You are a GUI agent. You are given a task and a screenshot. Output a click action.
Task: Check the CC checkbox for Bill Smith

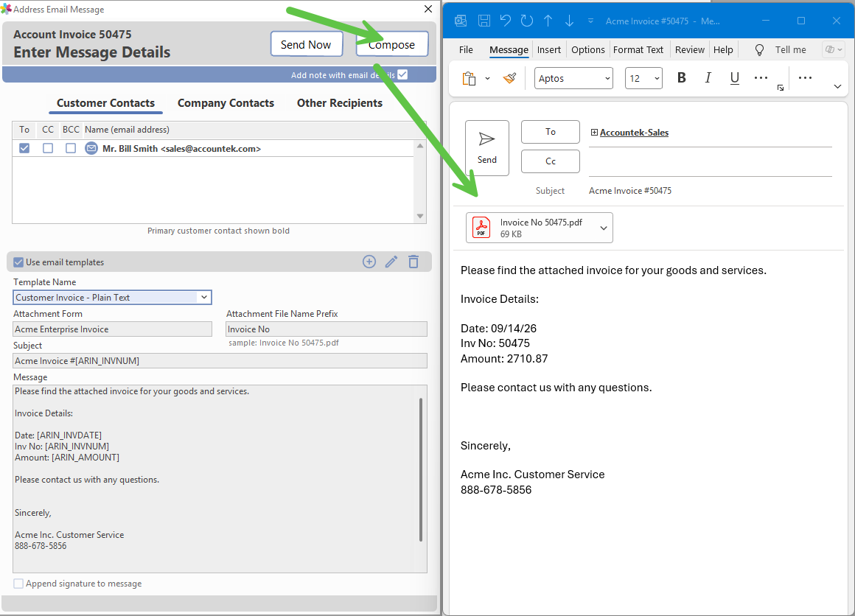[48, 148]
